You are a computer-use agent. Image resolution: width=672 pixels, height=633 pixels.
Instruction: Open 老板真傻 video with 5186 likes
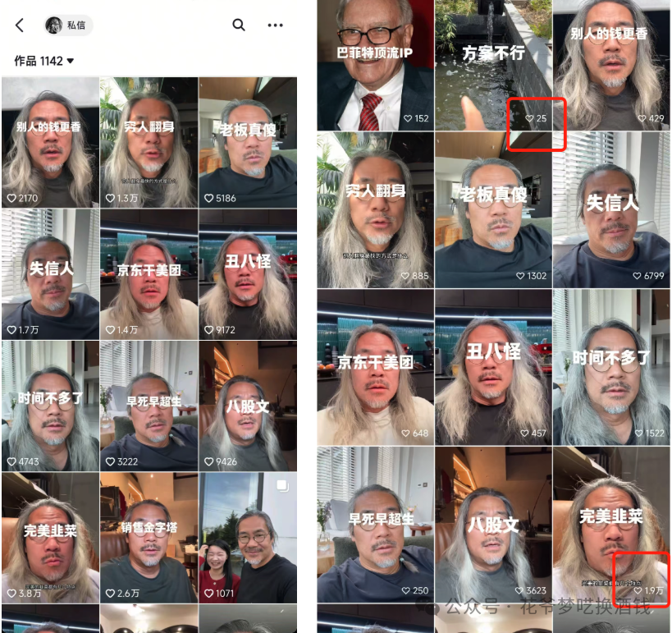click(x=248, y=142)
